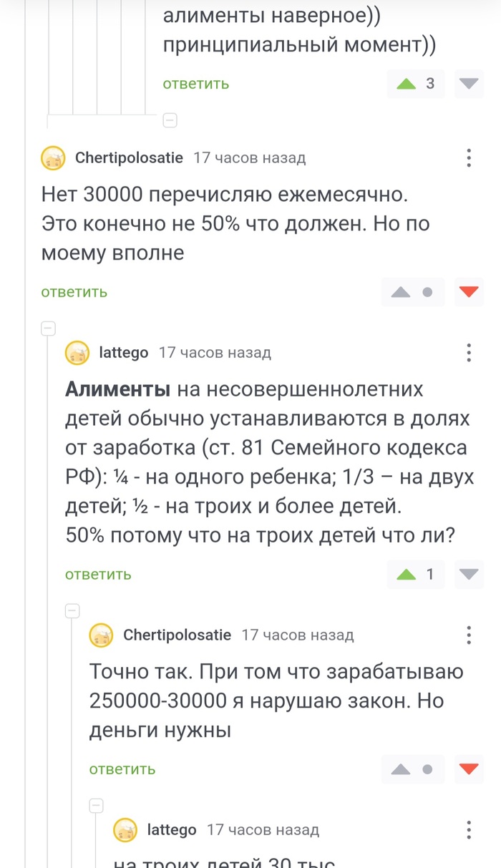Open options menu for lattego's Алименты comment
Viewport: 501px width, 868px height.
tap(469, 353)
